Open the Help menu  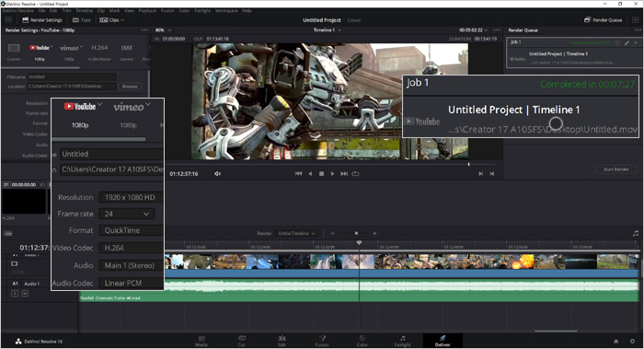tap(247, 11)
